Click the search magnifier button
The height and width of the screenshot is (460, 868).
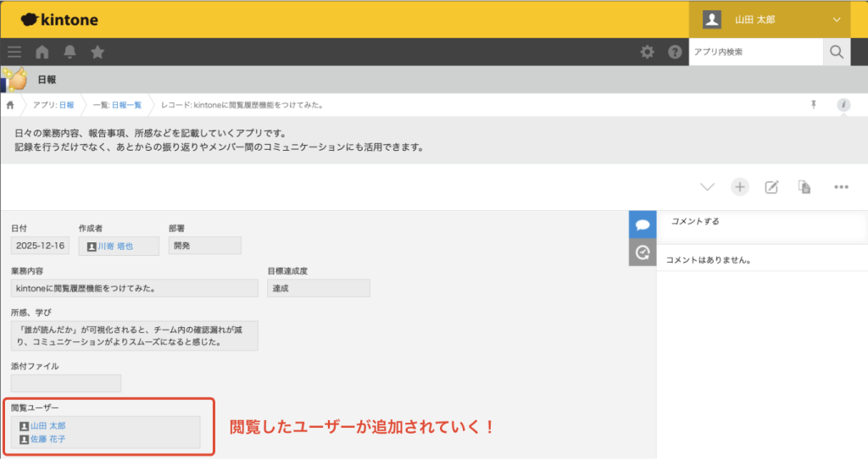coord(837,53)
